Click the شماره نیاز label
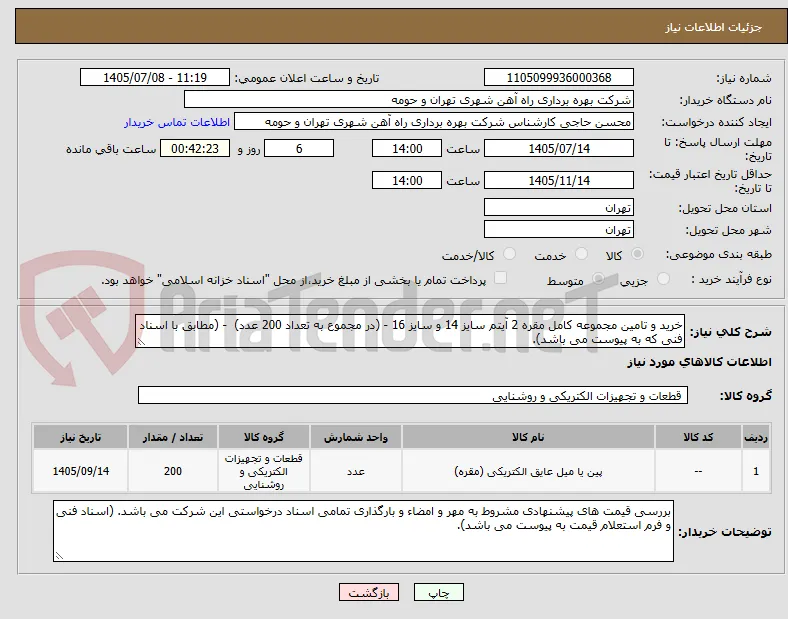 click(x=744, y=78)
